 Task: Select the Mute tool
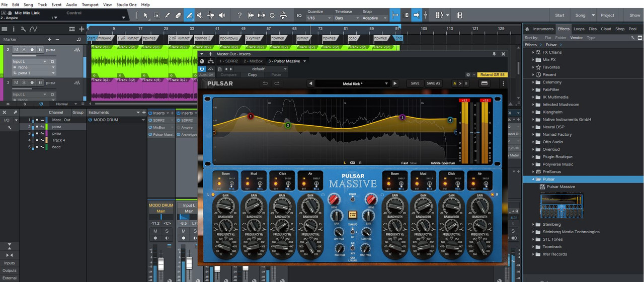(200, 16)
